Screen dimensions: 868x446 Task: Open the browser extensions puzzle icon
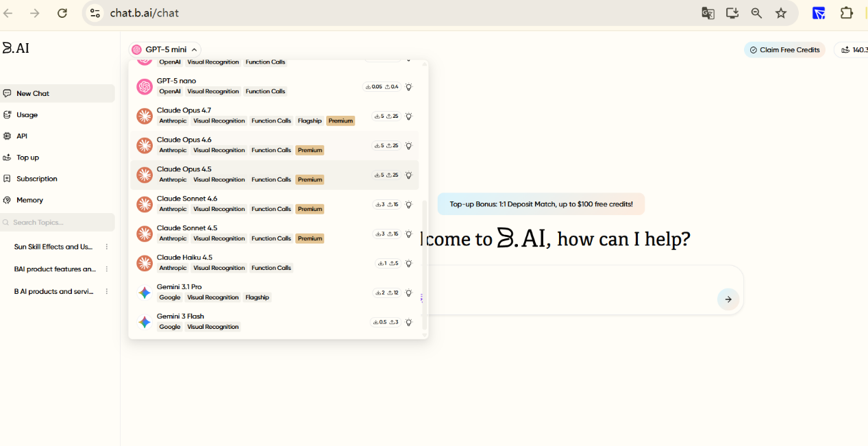[847, 13]
